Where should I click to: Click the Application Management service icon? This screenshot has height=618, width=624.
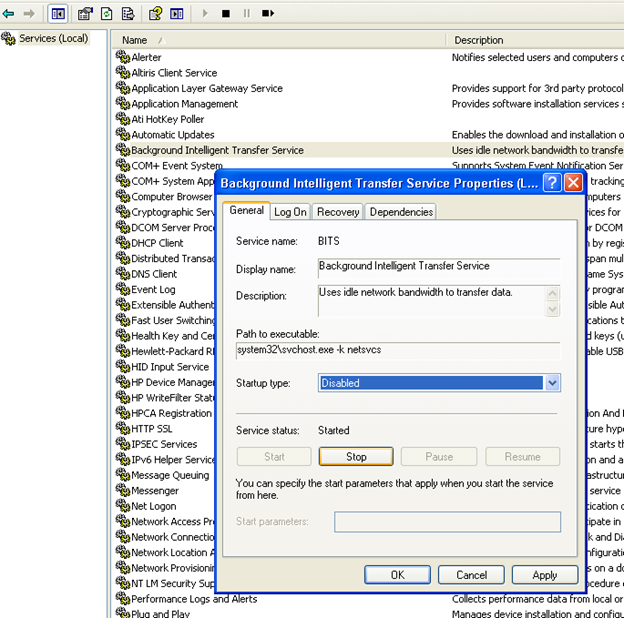[x=123, y=103]
